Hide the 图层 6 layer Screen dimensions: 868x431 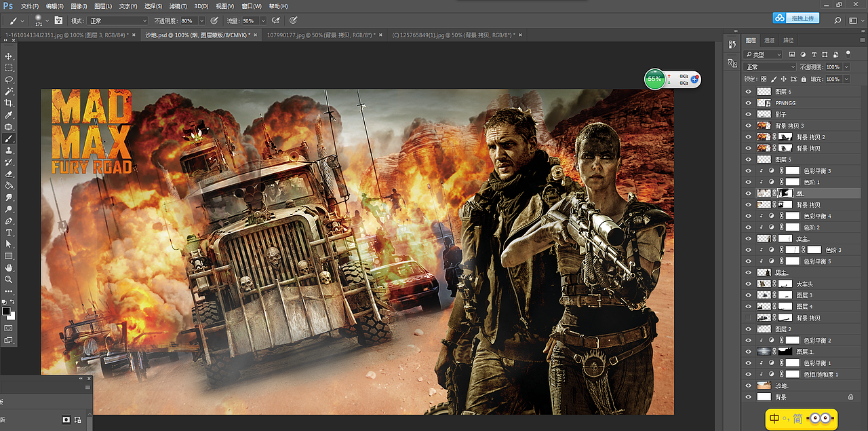click(749, 91)
